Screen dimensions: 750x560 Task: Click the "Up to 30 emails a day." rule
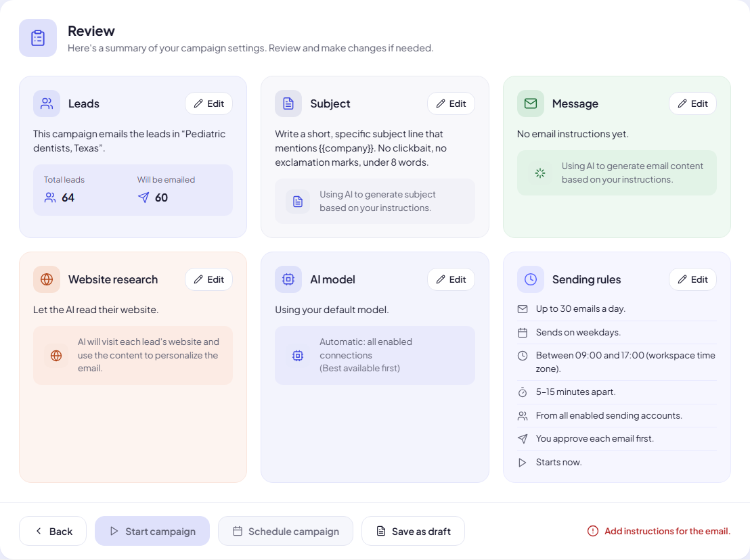(580, 308)
